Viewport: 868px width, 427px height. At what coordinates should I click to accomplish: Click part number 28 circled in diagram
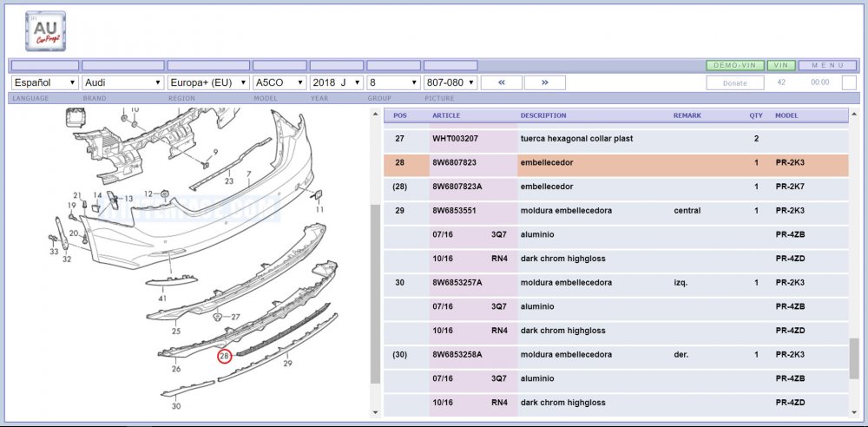click(x=224, y=356)
